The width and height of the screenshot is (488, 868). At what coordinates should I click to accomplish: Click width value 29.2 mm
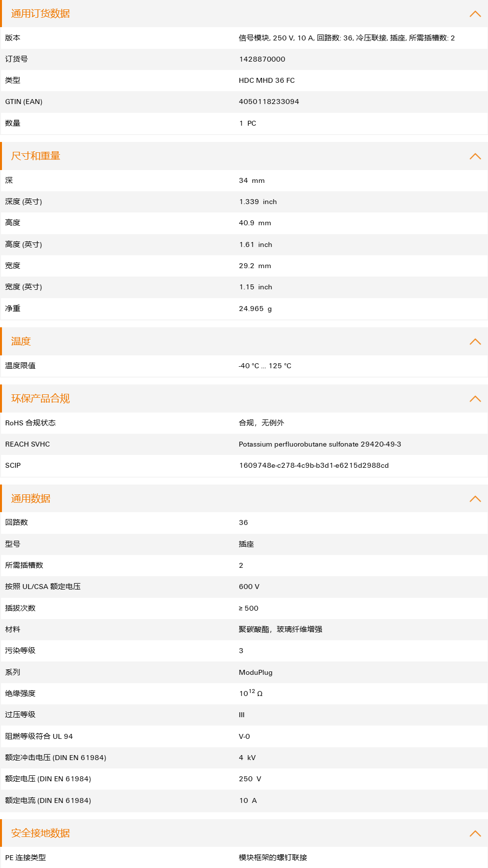(255, 266)
